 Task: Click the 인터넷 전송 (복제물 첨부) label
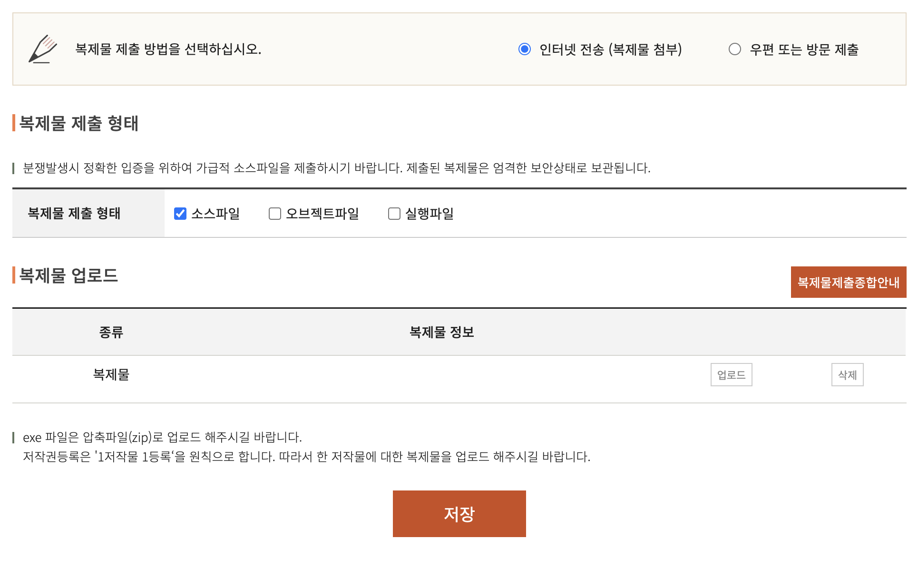611,49
